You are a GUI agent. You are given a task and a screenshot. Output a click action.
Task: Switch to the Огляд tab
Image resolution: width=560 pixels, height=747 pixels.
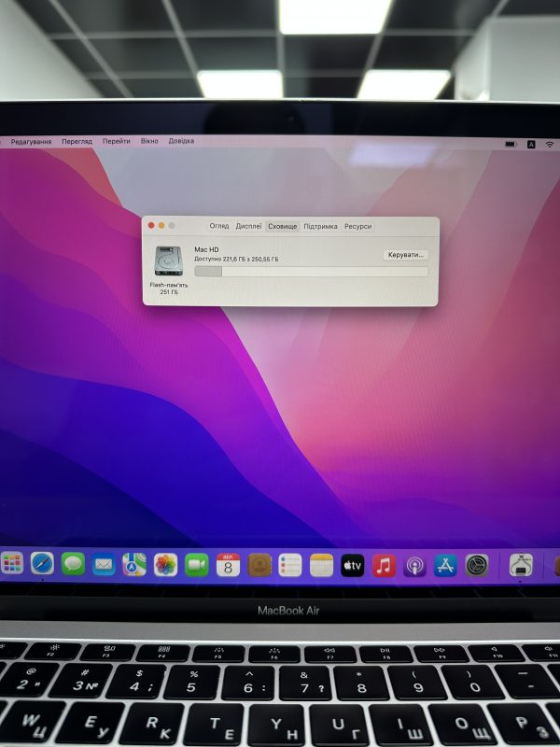point(219,226)
